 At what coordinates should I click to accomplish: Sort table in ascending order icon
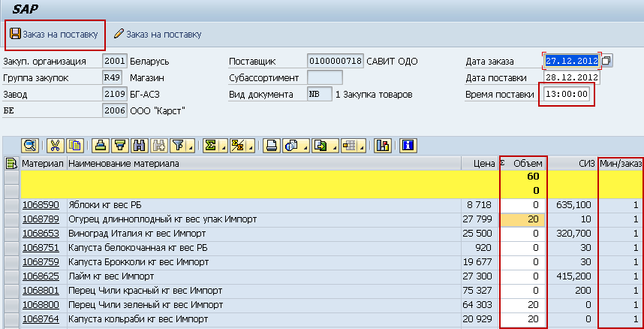click(101, 145)
